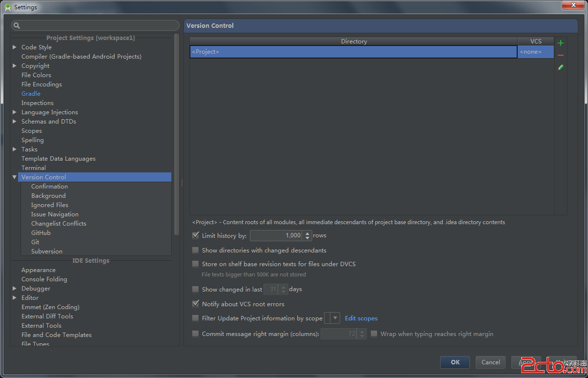Viewport: 588px width, 378px height.
Task: Toggle Wrap when typing reaches right margin
Action: coord(374,334)
